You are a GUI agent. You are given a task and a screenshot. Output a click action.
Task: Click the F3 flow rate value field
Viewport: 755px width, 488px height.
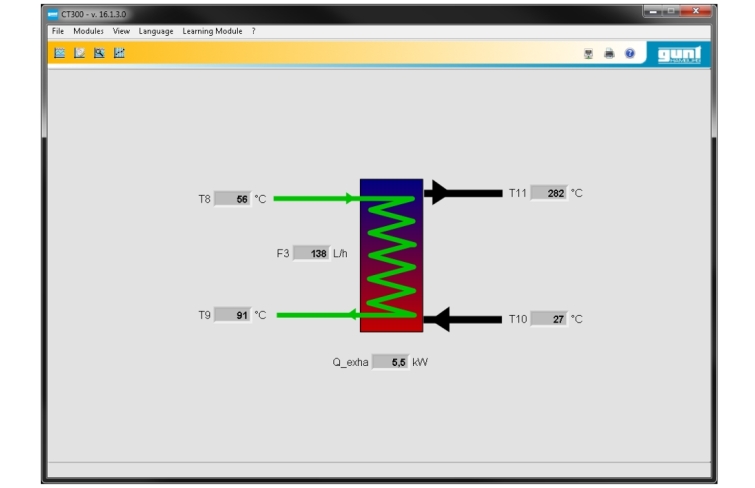click(x=311, y=253)
